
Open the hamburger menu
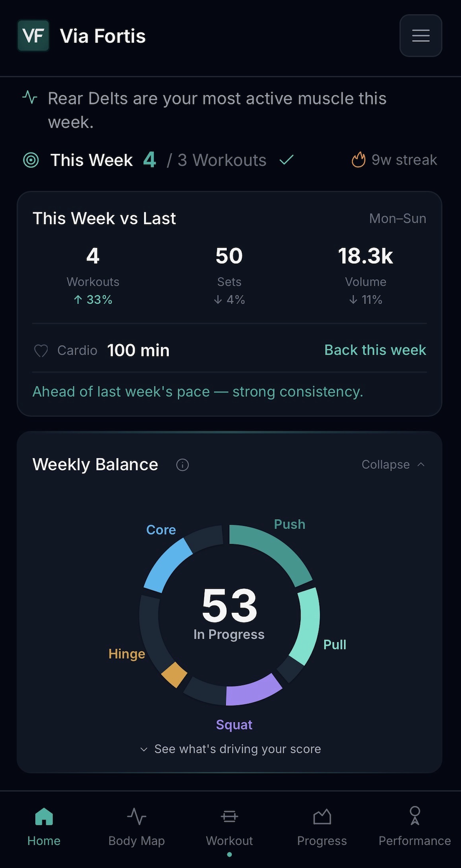point(420,35)
